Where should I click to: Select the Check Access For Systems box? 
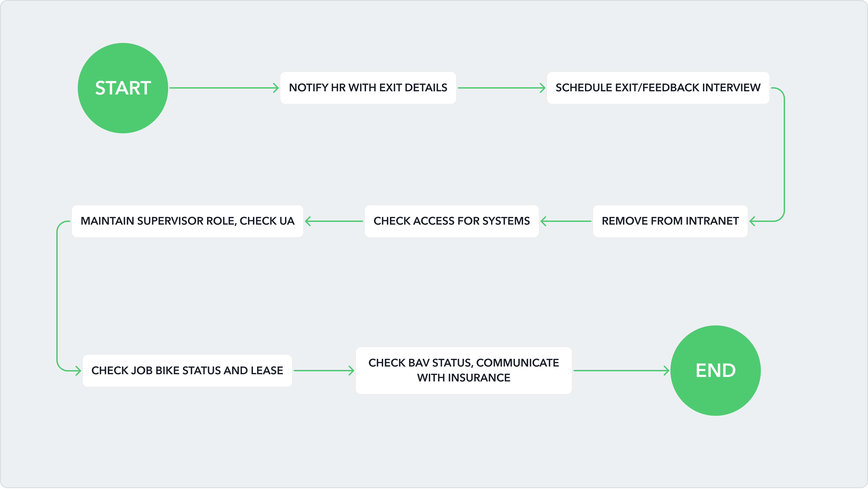[x=452, y=221]
